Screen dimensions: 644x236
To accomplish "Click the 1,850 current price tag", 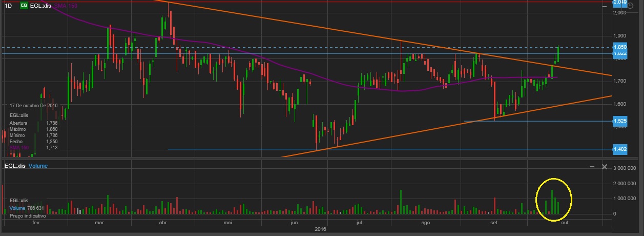I will tap(620, 47).
